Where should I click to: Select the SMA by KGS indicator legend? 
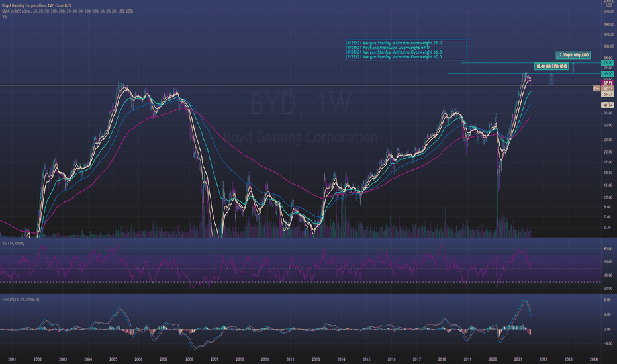tap(68, 11)
